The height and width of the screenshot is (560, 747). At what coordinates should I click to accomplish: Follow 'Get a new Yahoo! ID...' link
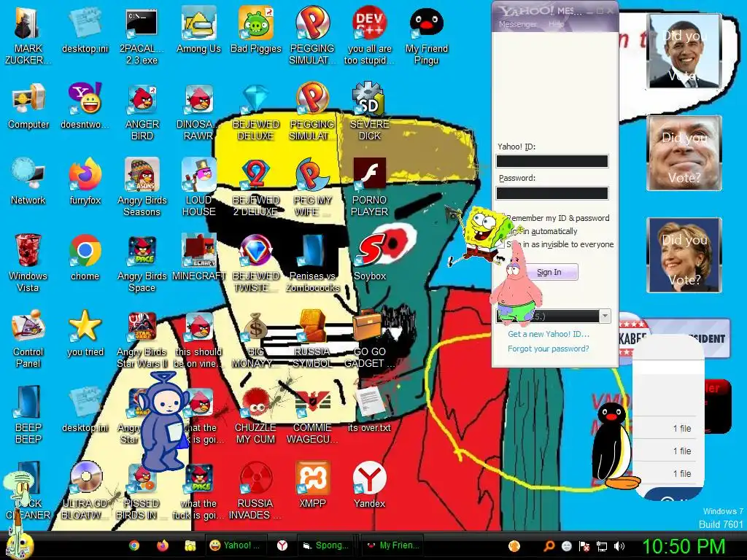(549, 334)
